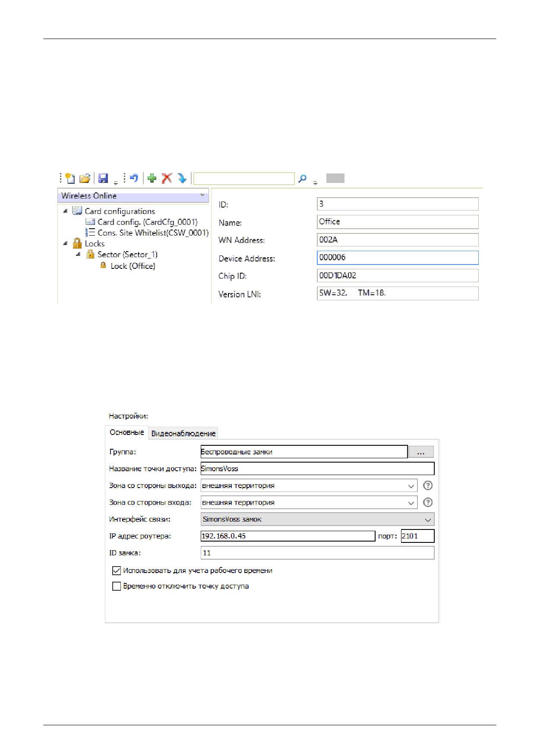Image resolution: width=534 pixels, height=756 pixels.
Task: Select the Основные tab
Action: (127, 432)
